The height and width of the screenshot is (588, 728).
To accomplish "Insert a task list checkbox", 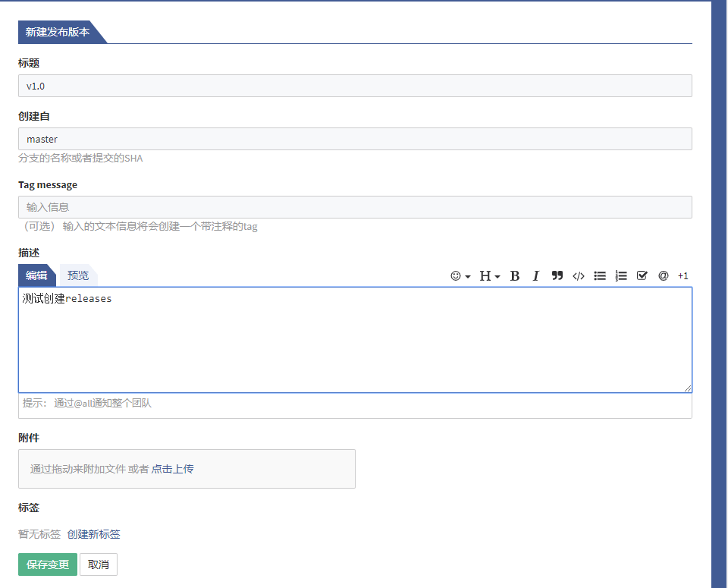I will coord(642,276).
